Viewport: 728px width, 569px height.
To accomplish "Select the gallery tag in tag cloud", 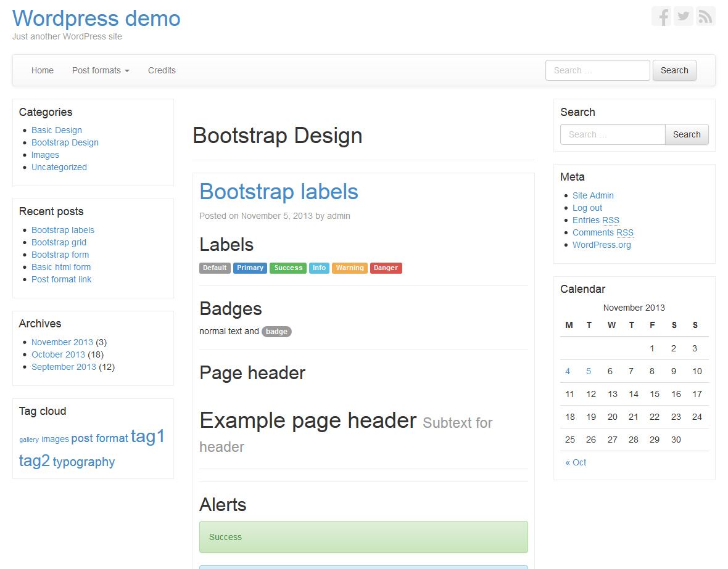I will (x=29, y=440).
